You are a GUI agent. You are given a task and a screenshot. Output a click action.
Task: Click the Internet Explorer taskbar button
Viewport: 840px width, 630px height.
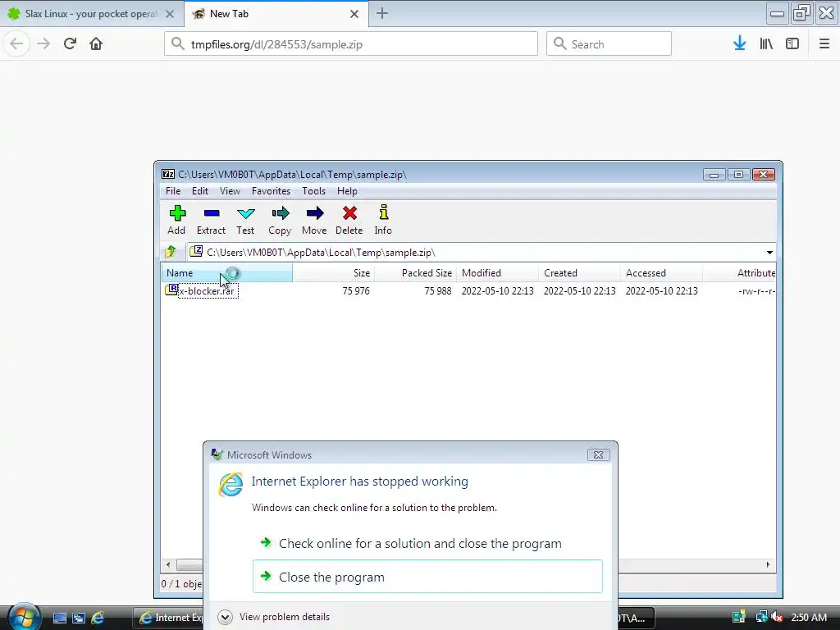[169, 618]
